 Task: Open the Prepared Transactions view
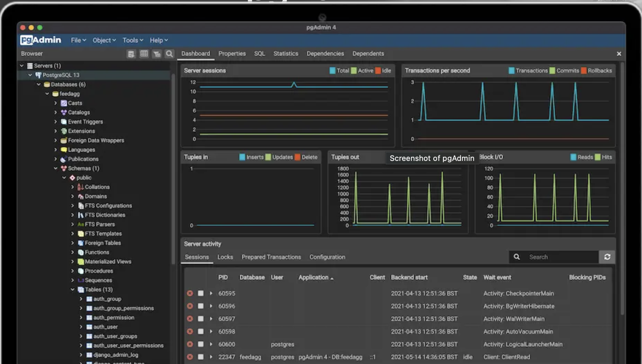pyautogui.click(x=271, y=257)
